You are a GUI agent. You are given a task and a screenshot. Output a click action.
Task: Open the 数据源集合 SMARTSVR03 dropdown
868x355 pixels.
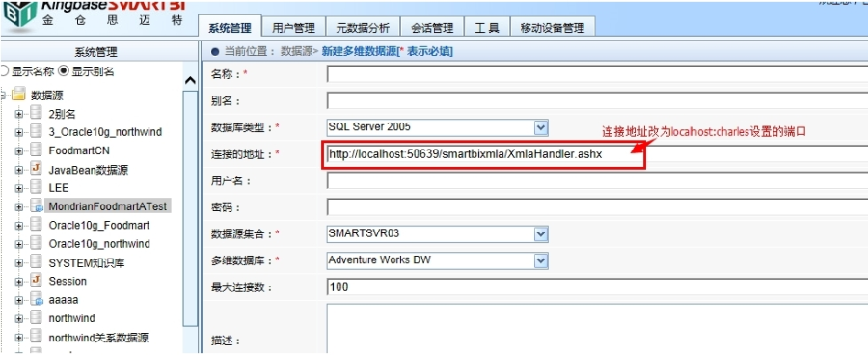pos(540,234)
